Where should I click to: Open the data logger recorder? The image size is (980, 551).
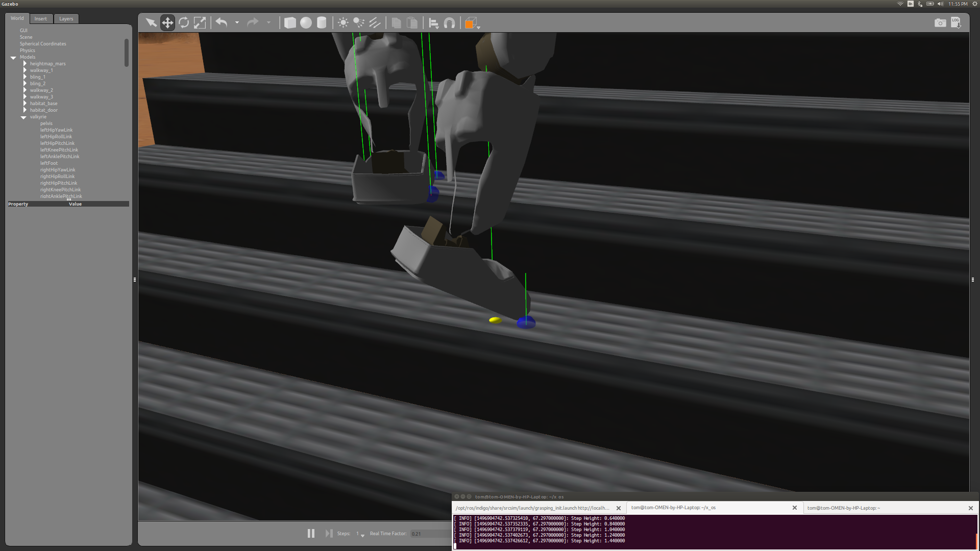point(956,22)
